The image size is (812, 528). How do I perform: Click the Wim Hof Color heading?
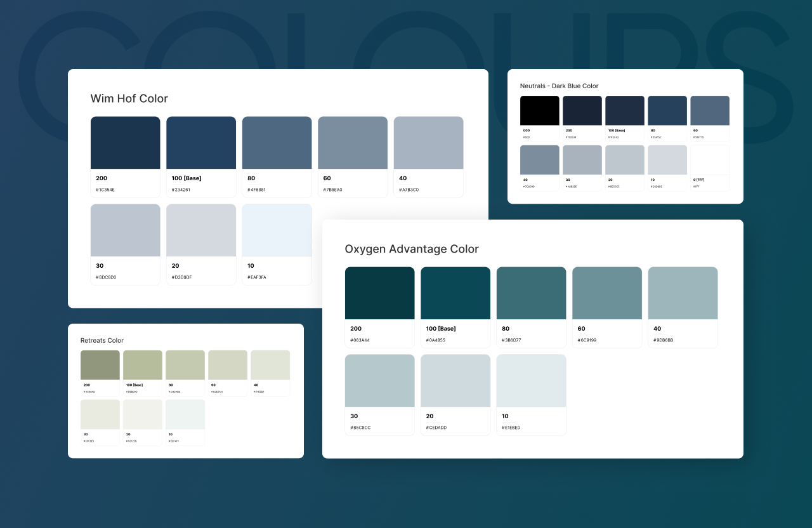pyautogui.click(x=129, y=98)
